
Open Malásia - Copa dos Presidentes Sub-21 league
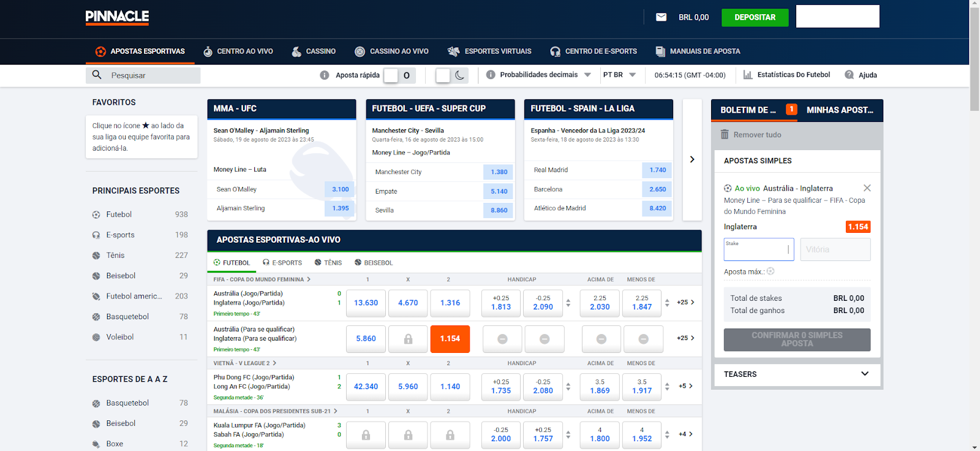pyautogui.click(x=276, y=411)
